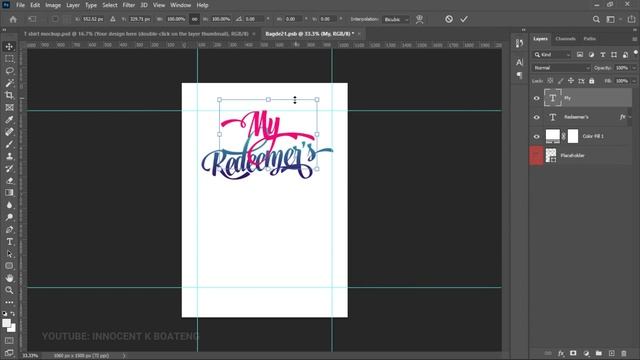Open the Window menu
Screen dimensions: 640x360
(x=180, y=5)
